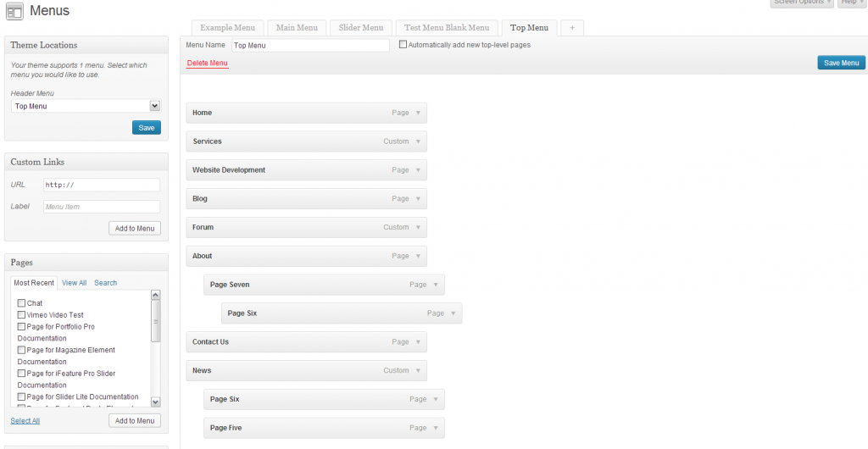Image resolution: width=868 pixels, height=449 pixels.
Task: Switch to the Example Menu tab
Action: click(x=227, y=28)
